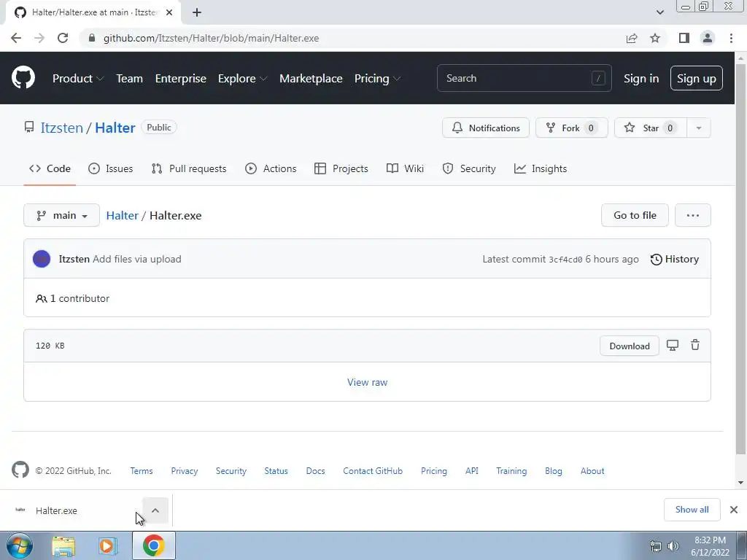Click the Team link in header

tap(129, 79)
